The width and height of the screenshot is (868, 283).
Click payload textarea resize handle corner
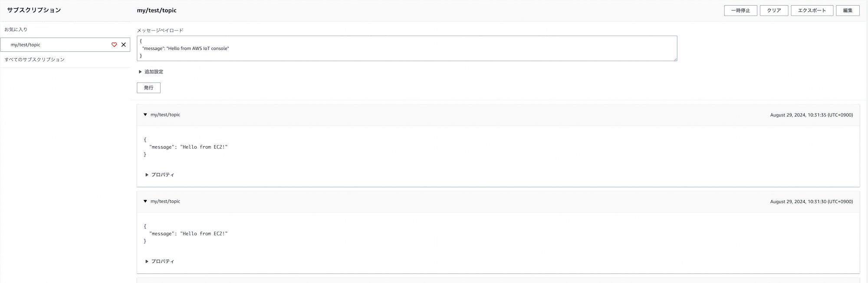coord(675,59)
